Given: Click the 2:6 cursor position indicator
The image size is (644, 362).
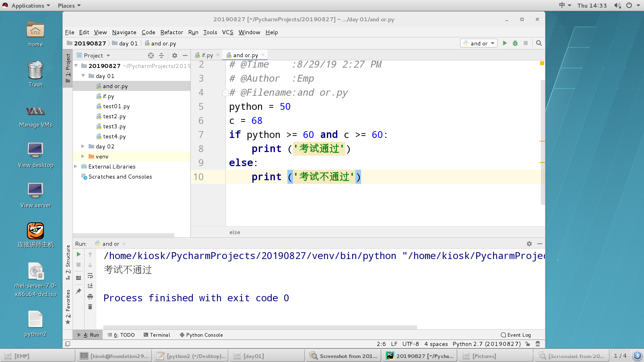Looking at the screenshot, I should (381, 344).
